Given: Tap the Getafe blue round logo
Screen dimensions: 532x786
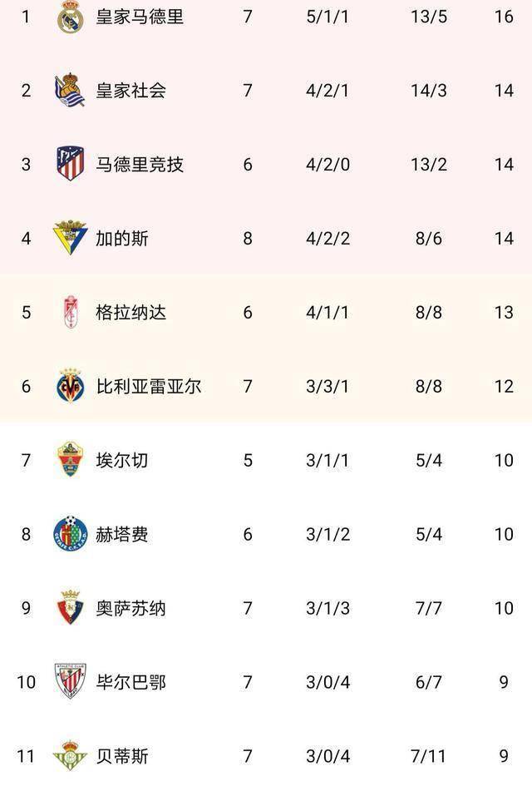Looking at the screenshot, I should pos(70,533).
